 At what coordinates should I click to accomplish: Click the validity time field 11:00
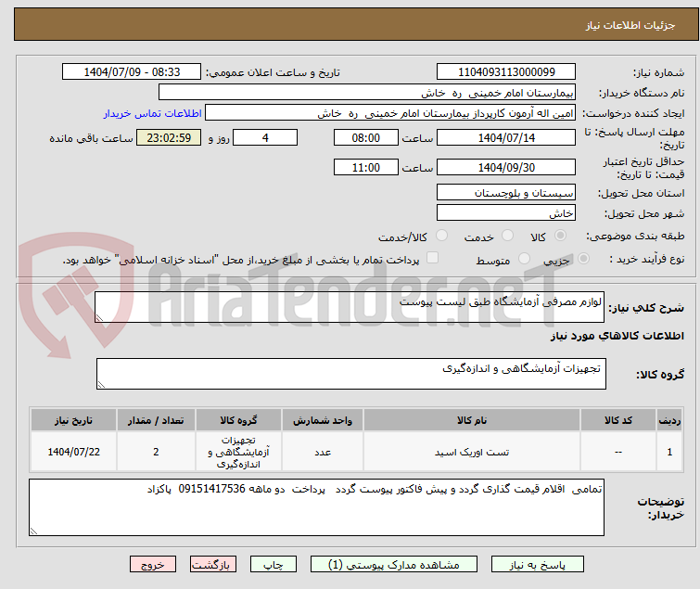tap(365, 168)
